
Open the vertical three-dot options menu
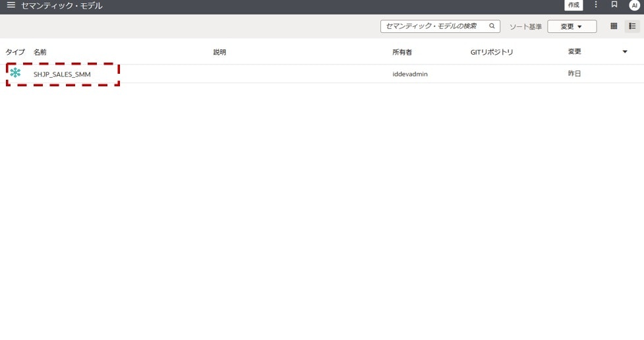596,5
